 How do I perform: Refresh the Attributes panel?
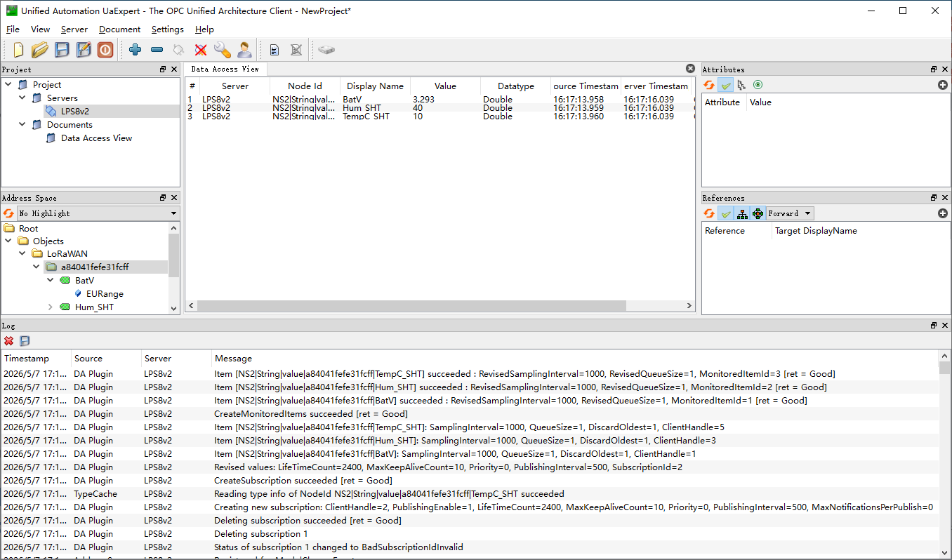pyautogui.click(x=709, y=85)
